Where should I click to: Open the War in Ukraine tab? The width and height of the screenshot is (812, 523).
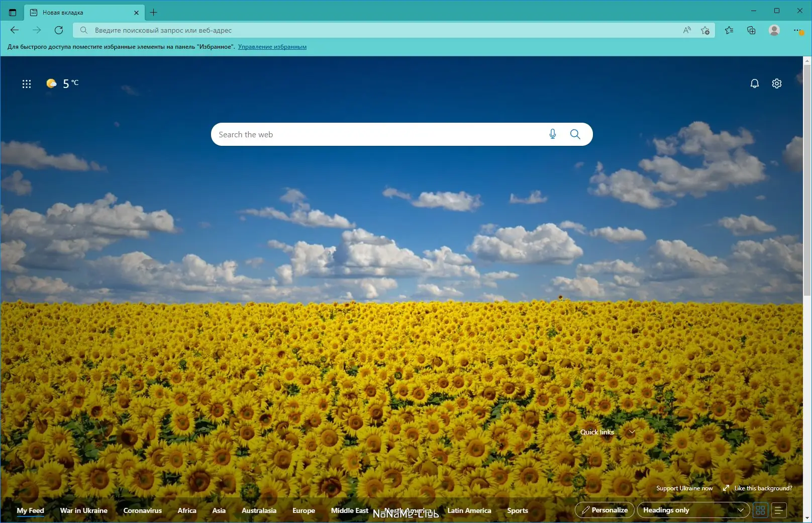84,510
